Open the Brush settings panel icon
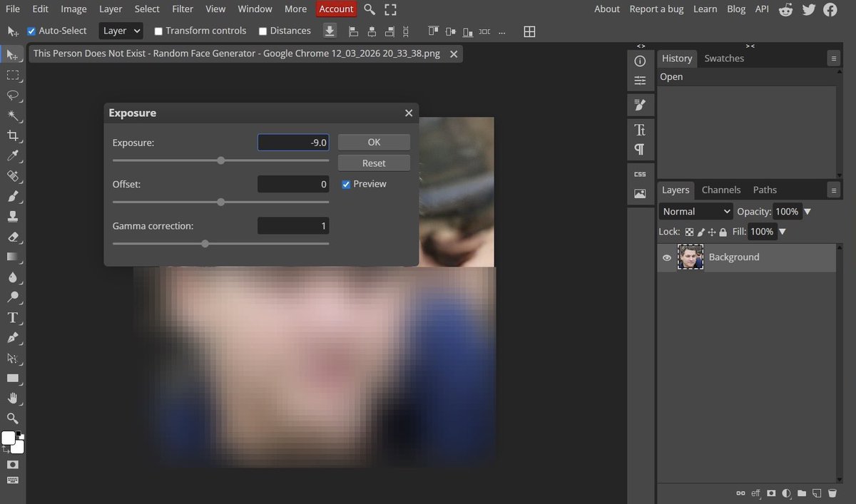 pyautogui.click(x=640, y=106)
